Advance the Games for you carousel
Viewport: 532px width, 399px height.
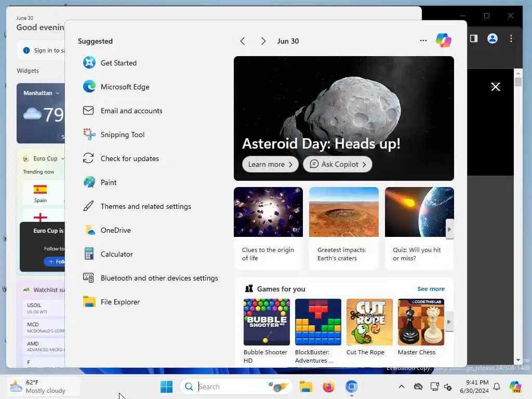(x=449, y=322)
